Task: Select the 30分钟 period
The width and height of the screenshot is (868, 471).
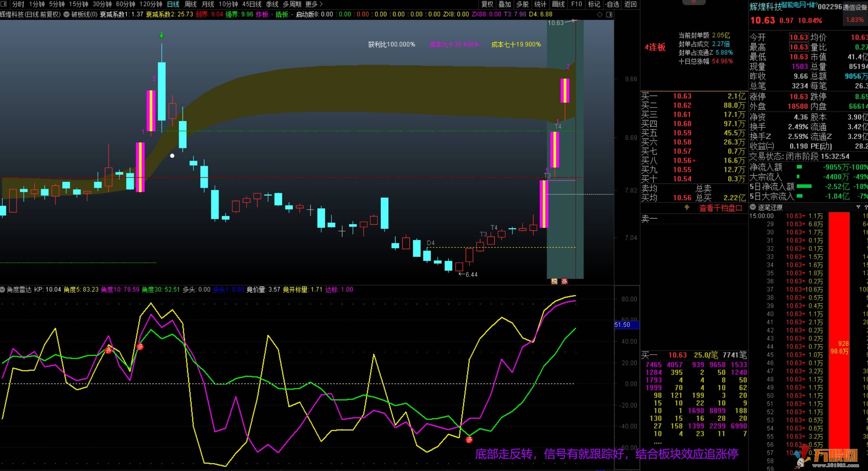Action: coord(102,4)
